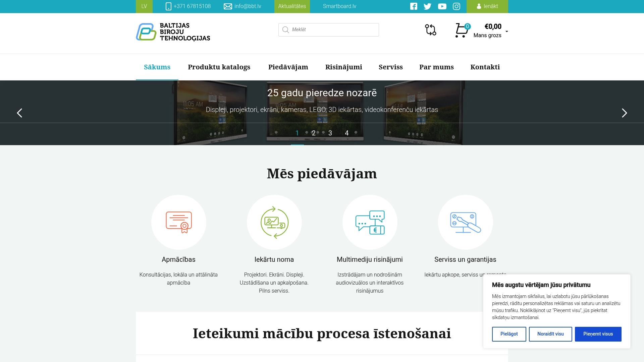
Task: Jump to banner slide 4
Action: (x=347, y=133)
